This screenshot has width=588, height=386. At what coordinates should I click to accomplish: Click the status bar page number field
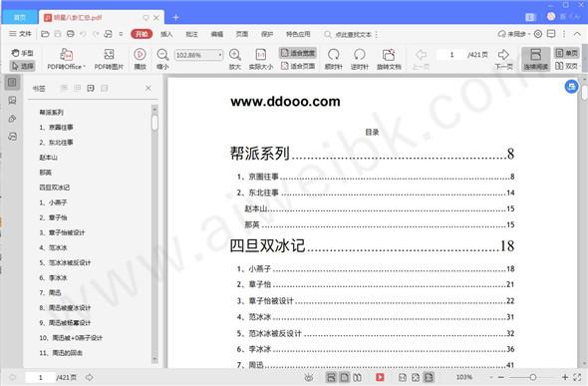tap(40, 377)
